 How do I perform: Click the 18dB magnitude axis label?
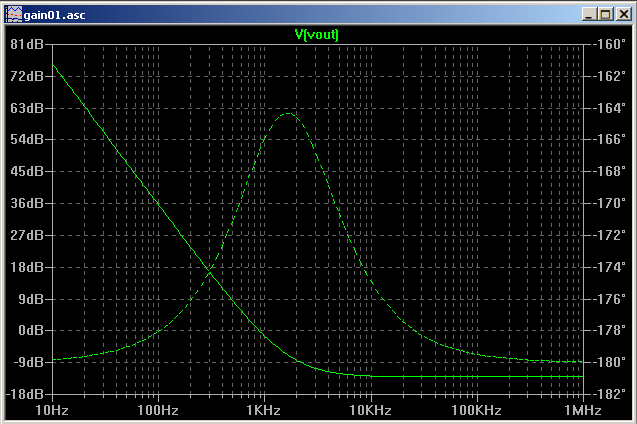(27, 267)
